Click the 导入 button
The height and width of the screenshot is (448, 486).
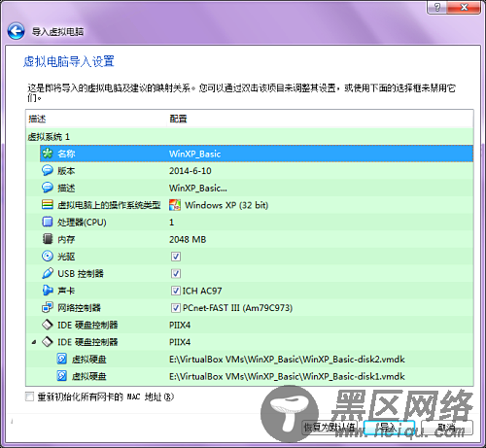coord(389,428)
